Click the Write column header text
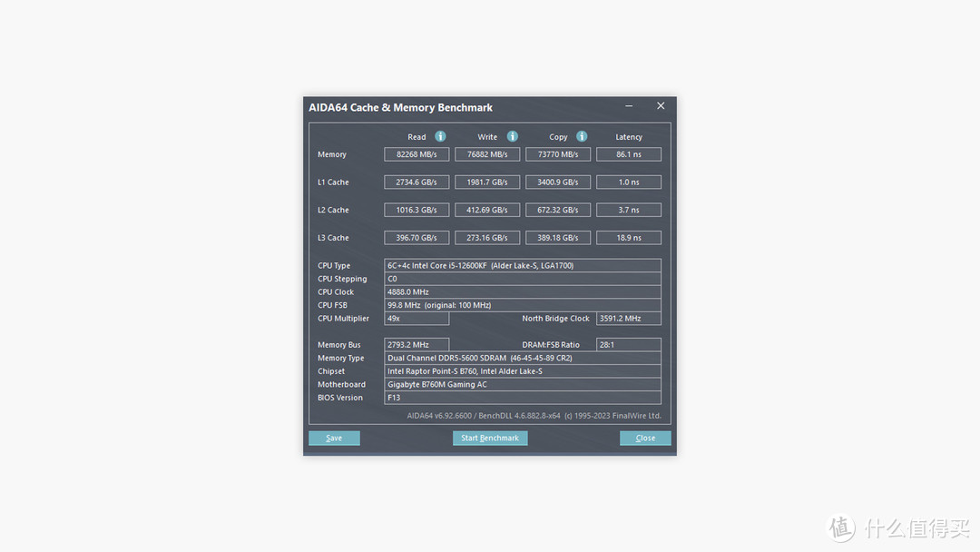 [x=487, y=137]
